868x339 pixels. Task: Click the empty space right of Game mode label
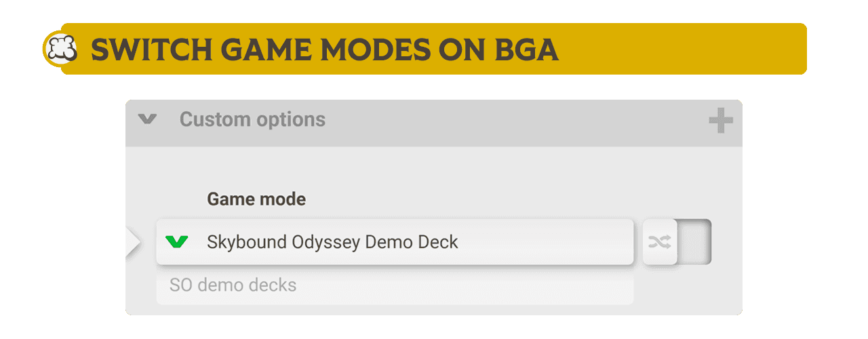coord(475,199)
